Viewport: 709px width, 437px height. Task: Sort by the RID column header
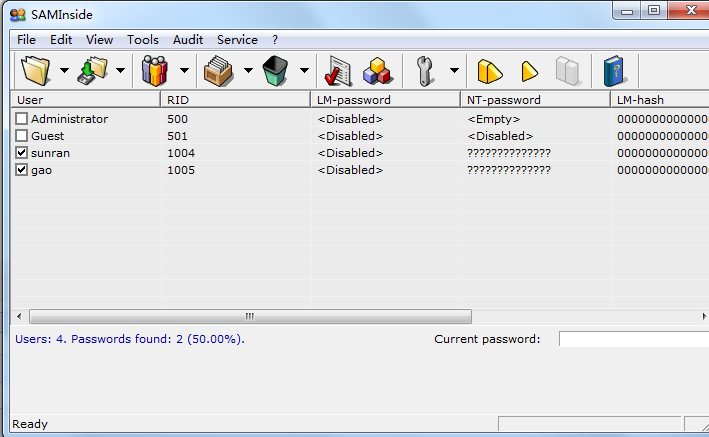pos(236,100)
